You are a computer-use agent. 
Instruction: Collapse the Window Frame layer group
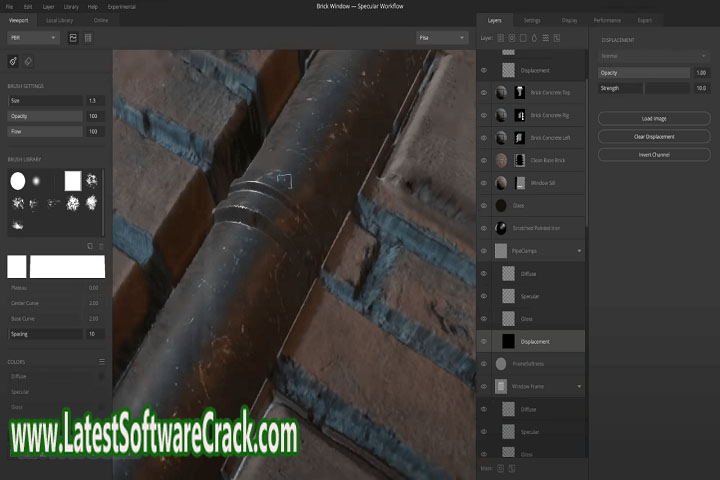pyautogui.click(x=580, y=386)
